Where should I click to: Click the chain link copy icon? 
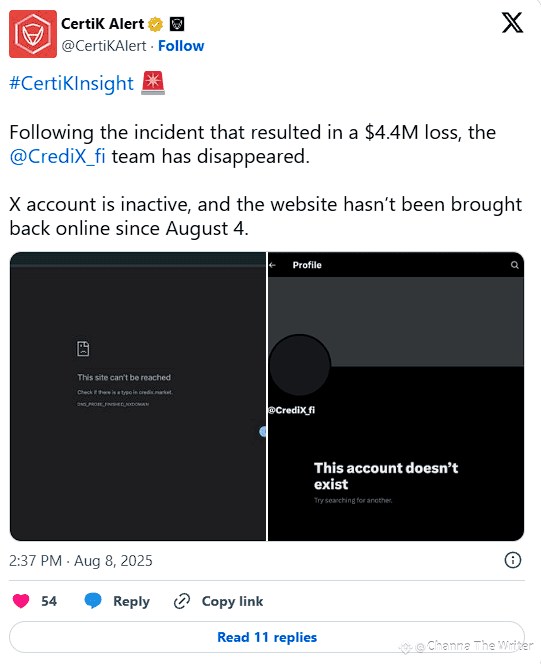click(x=182, y=601)
